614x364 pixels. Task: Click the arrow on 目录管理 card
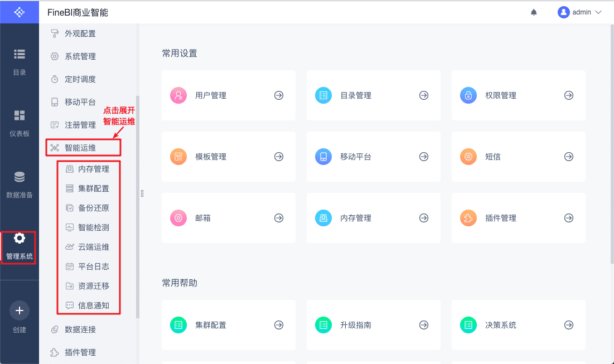[424, 95]
